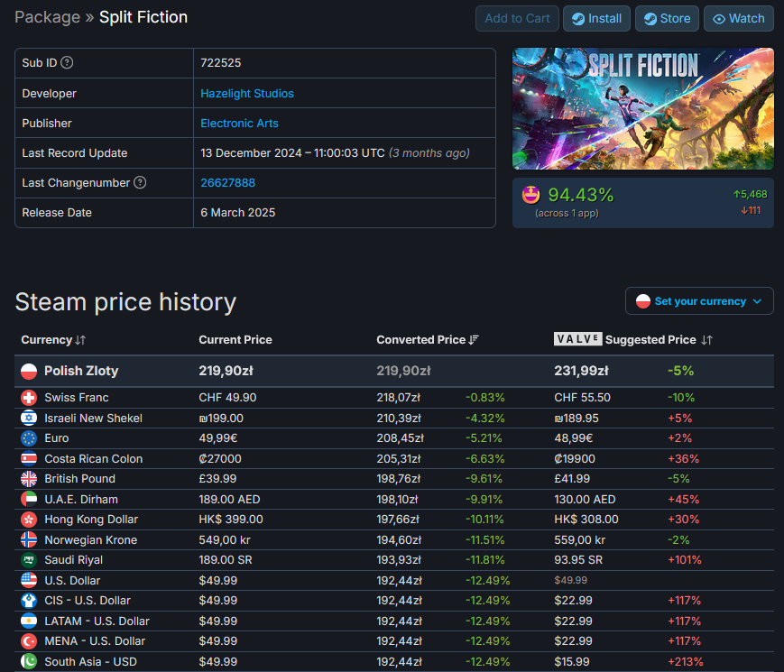Click the Watch button
This screenshot has width=784, height=672.
739,19
